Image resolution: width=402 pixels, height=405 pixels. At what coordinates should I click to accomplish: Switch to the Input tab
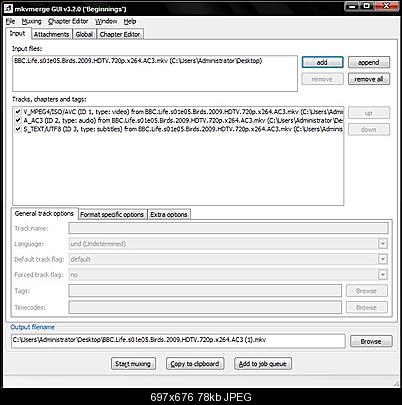[18, 34]
